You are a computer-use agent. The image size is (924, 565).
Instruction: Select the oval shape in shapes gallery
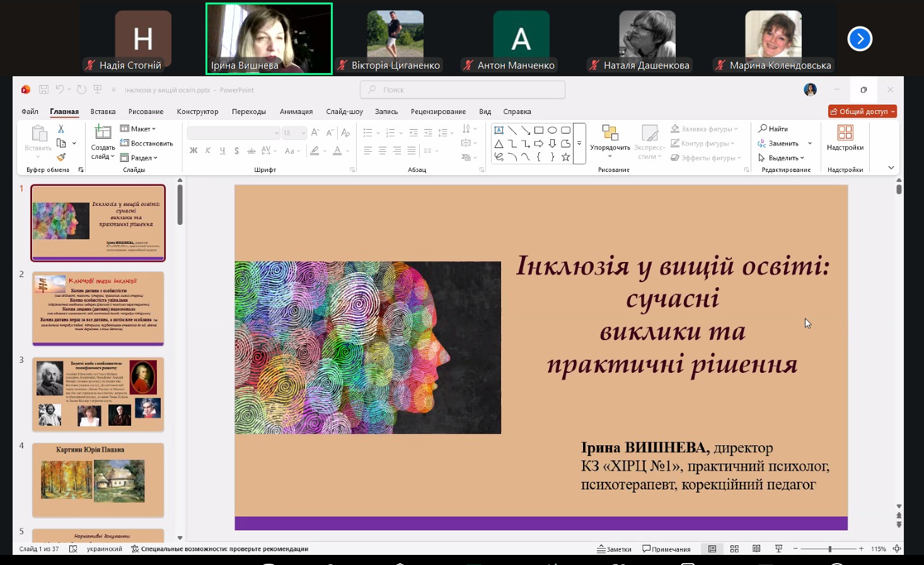point(552,129)
